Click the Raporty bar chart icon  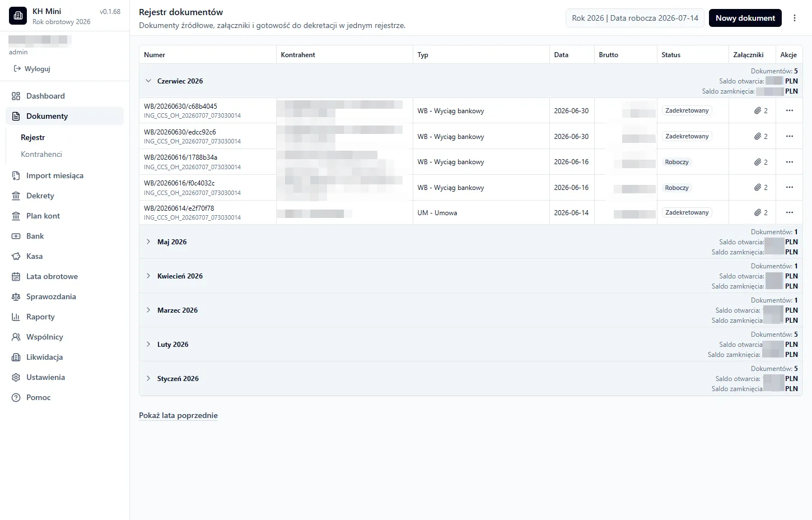[16, 317]
